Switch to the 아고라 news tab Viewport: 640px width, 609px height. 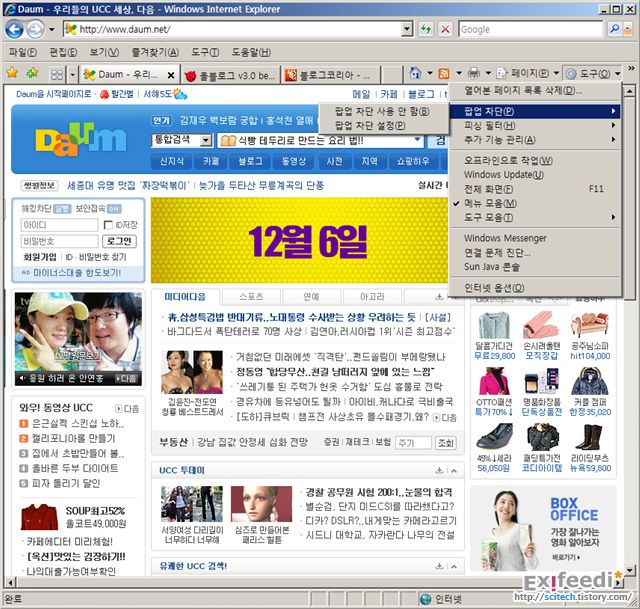coord(372,297)
